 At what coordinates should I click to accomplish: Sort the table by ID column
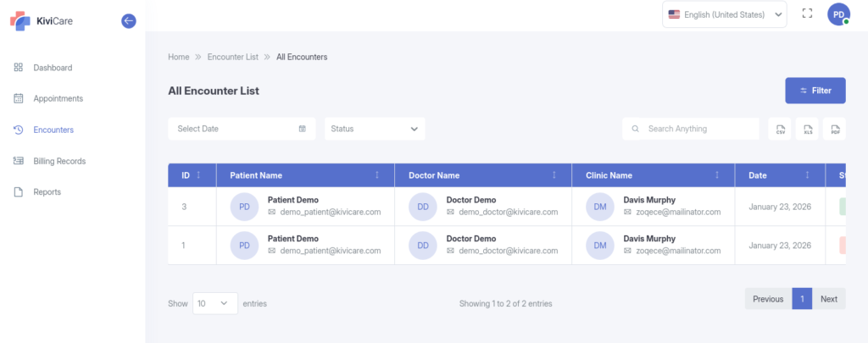[x=198, y=175]
